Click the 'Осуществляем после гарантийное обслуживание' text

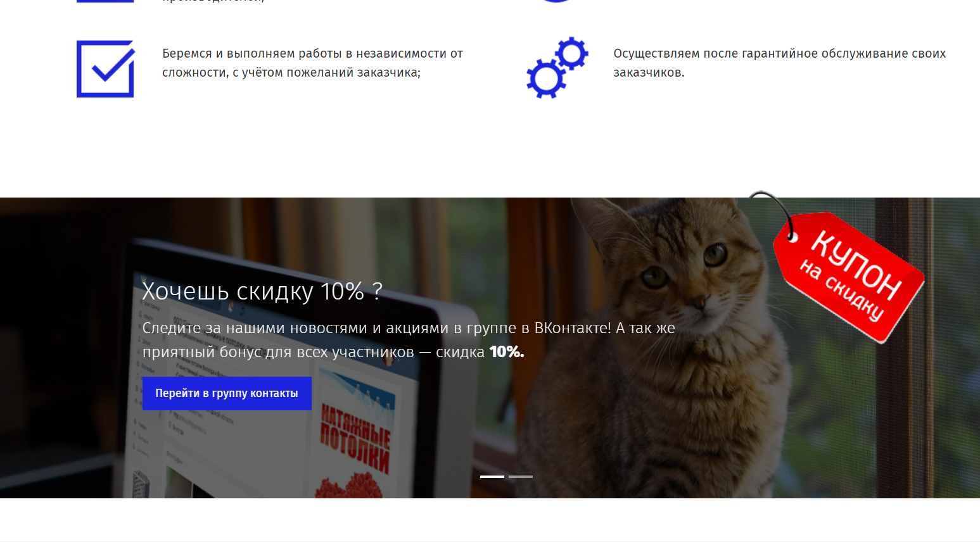(x=779, y=63)
